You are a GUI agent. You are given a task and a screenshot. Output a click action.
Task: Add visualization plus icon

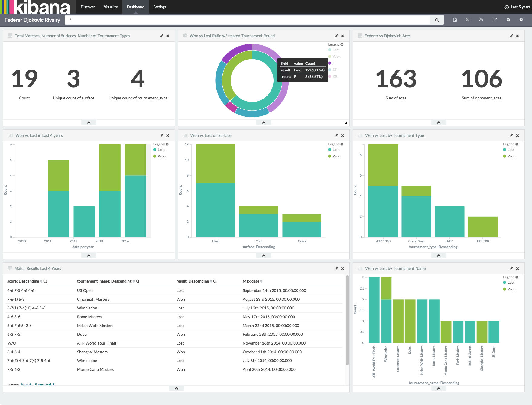tap(508, 20)
